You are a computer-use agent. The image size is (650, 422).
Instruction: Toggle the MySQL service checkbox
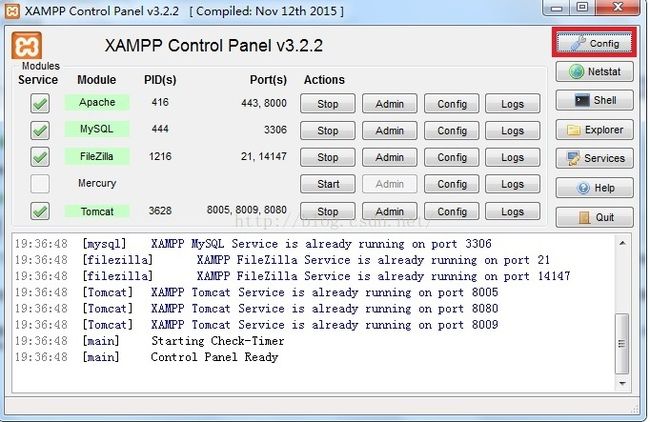[40, 130]
